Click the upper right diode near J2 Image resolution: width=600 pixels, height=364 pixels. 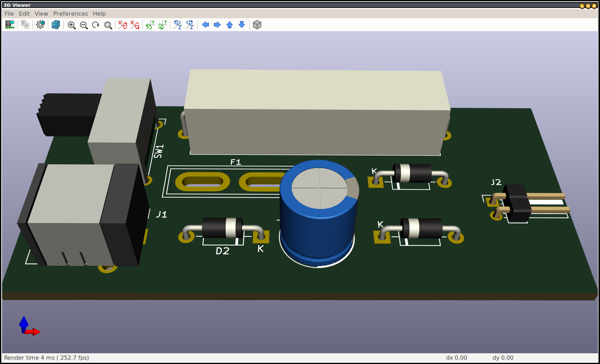point(411,175)
